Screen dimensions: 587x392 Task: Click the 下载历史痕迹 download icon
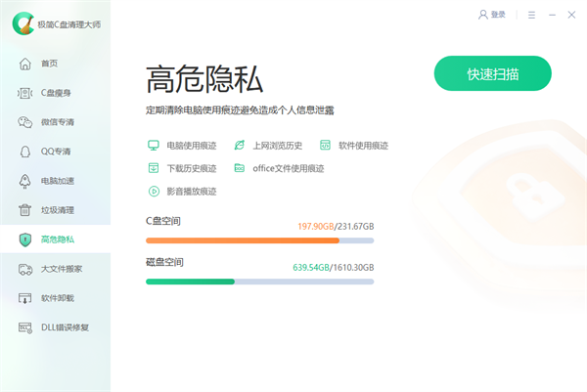click(x=154, y=168)
